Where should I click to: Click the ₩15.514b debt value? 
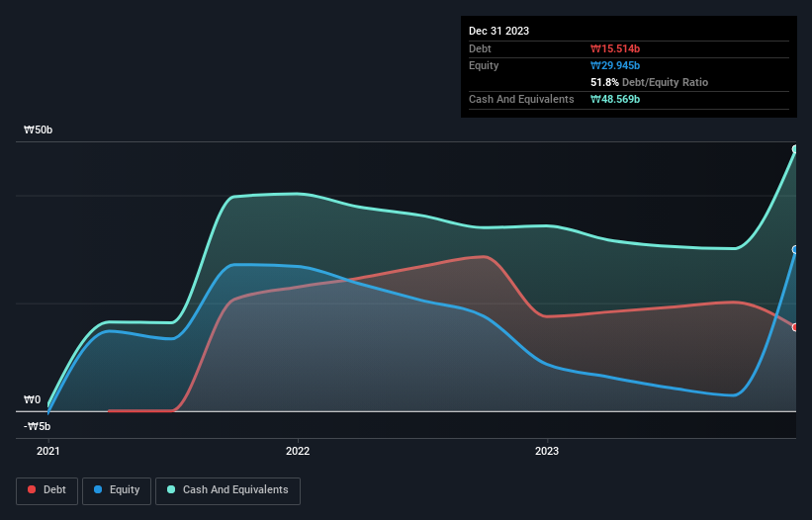615,48
